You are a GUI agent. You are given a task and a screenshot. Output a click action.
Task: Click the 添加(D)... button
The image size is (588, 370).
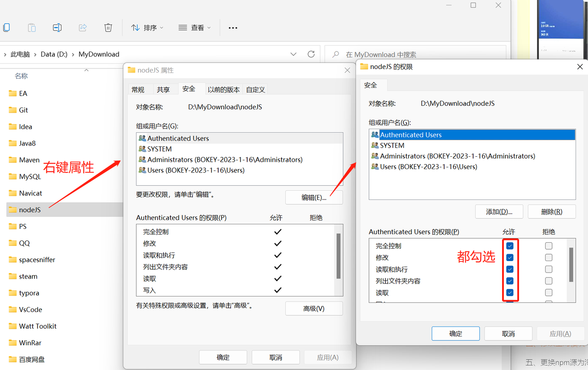click(x=499, y=211)
